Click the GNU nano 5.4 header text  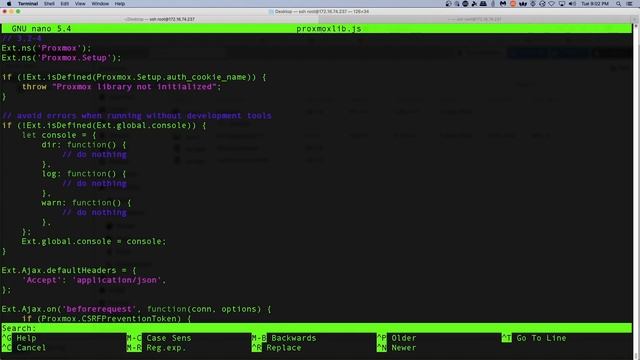coord(41,29)
